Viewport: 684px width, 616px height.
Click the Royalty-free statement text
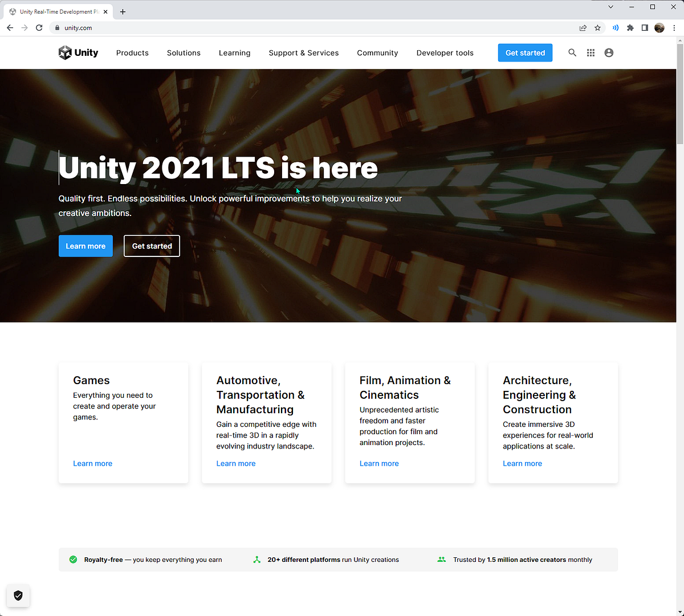point(153,560)
